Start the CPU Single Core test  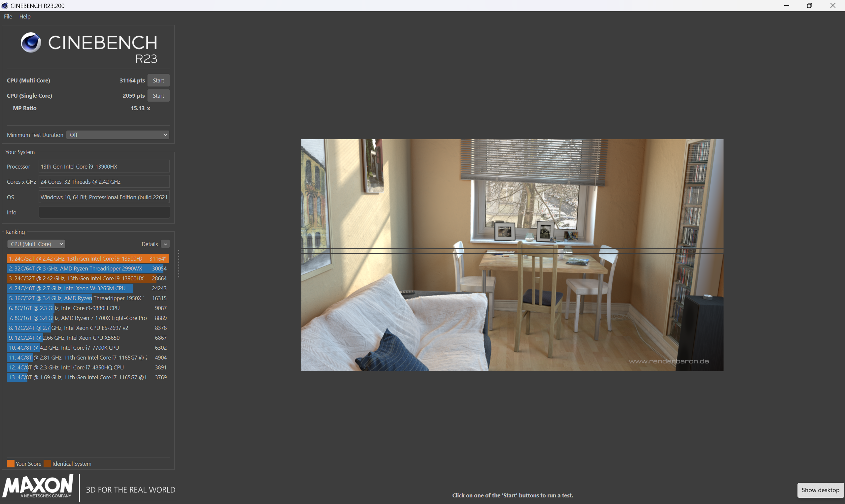pos(158,96)
